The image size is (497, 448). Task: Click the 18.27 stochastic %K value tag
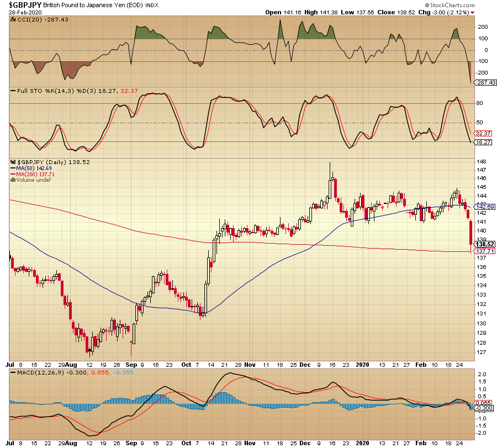[483, 143]
